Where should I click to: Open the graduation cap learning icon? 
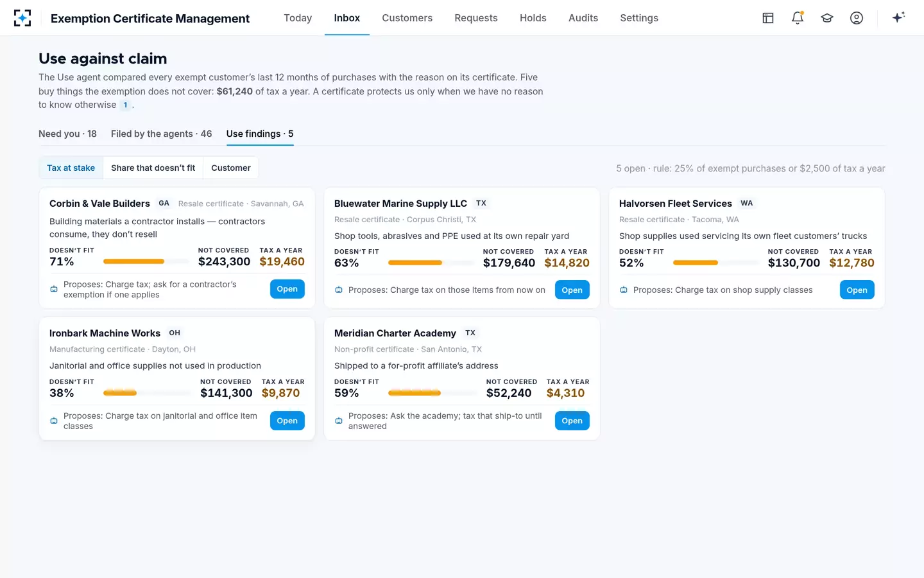pyautogui.click(x=827, y=18)
